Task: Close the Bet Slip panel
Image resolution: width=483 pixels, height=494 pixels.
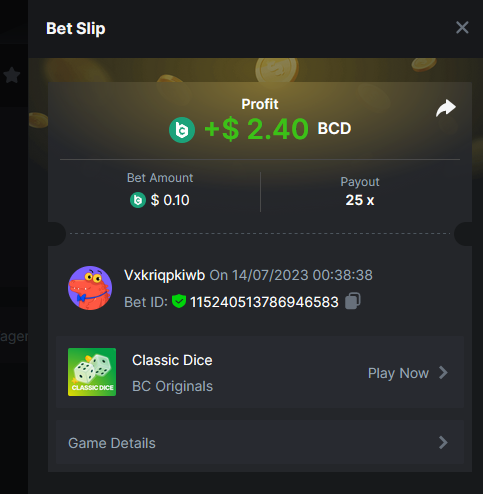Action: pos(462,28)
